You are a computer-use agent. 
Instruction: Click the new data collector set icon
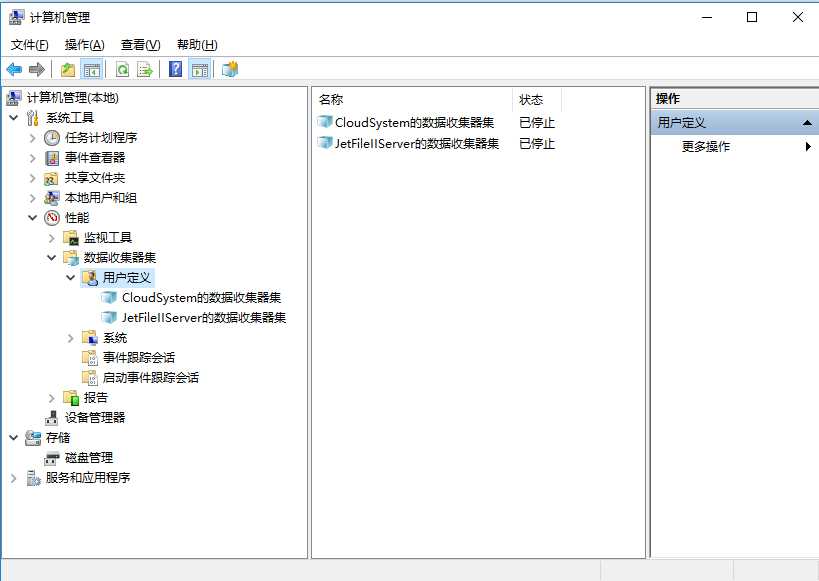point(229,69)
